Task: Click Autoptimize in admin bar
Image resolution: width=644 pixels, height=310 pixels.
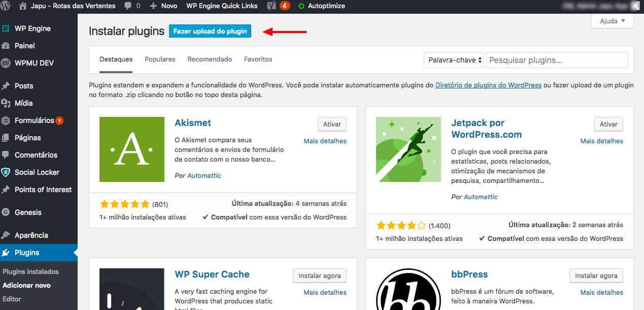Action: pyautogui.click(x=326, y=6)
